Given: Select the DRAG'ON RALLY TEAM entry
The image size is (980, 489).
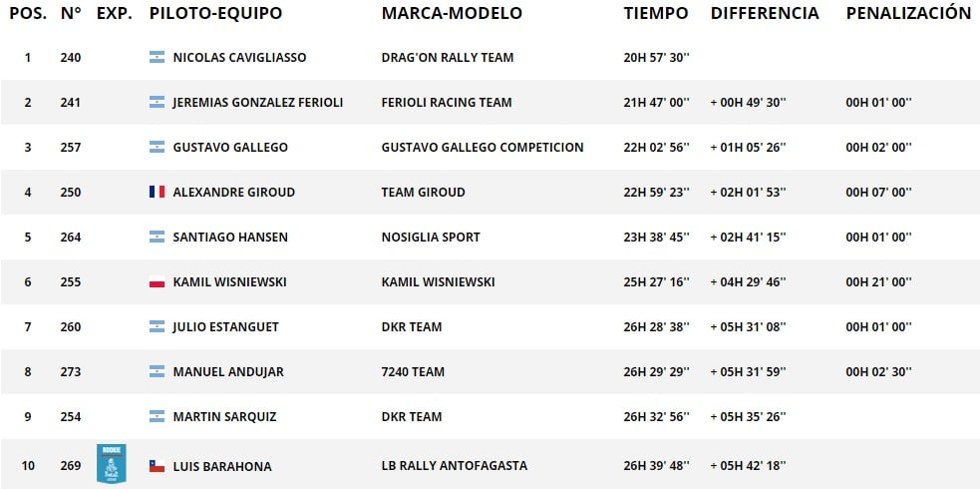Looking at the screenshot, I should (448, 58).
